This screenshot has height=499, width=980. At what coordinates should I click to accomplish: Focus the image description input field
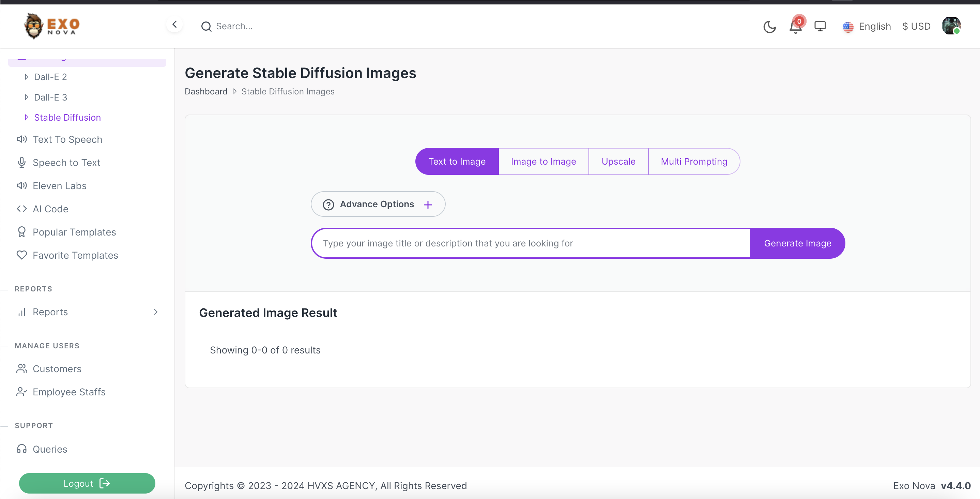click(x=531, y=243)
